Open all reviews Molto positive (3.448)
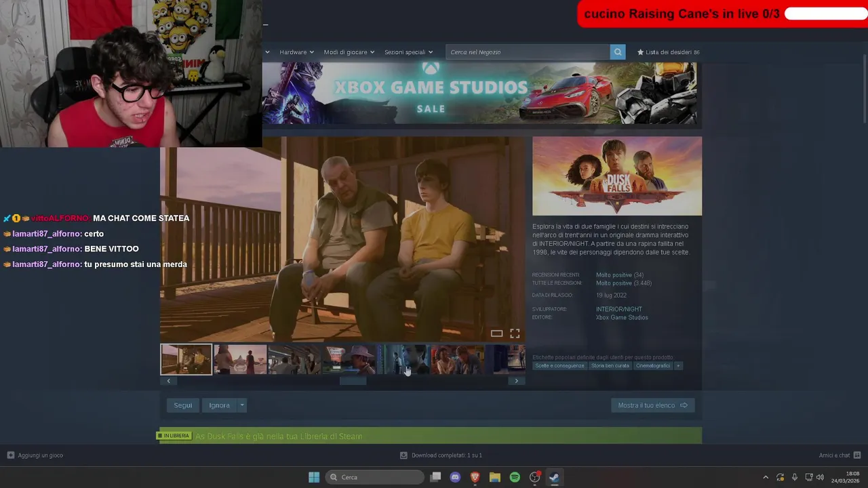The image size is (868, 488). point(624,283)
